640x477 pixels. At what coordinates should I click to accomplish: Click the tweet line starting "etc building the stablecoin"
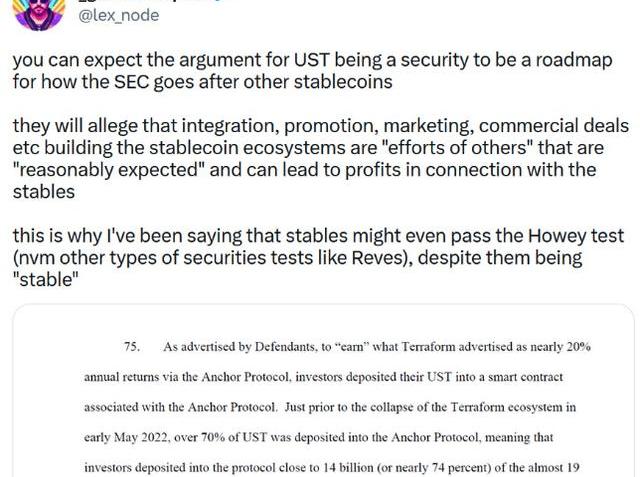[308, 148]
